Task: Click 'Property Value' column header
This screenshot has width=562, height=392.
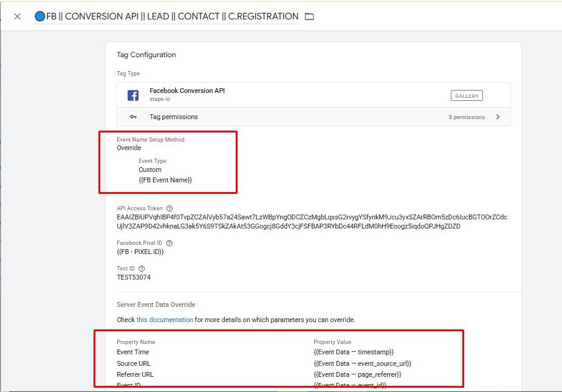Action: (332, 342)
